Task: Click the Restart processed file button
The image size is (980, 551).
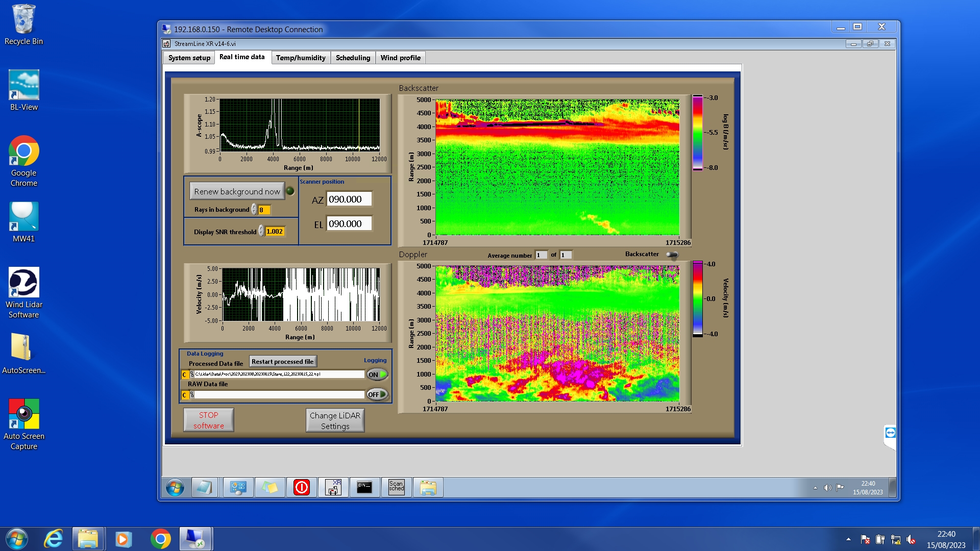Action: [x=282, y=361]
